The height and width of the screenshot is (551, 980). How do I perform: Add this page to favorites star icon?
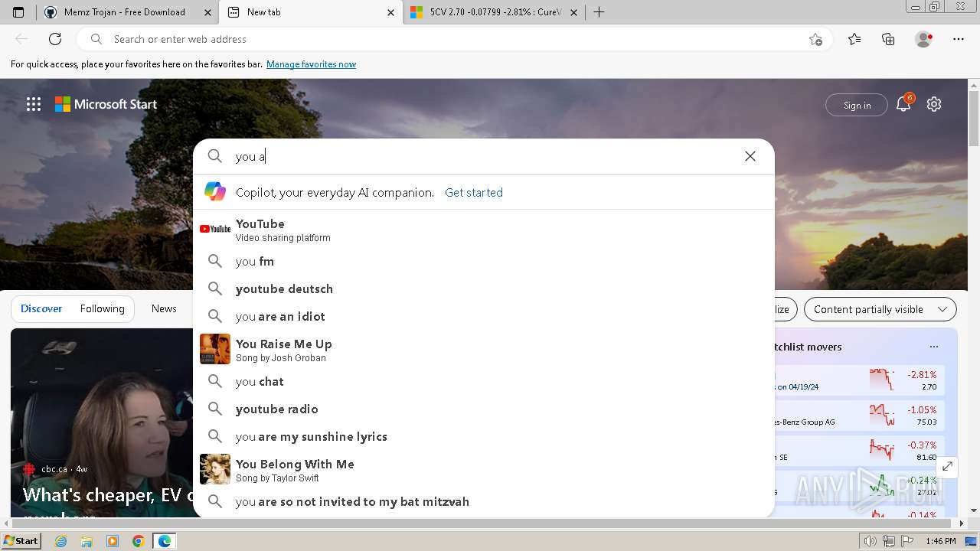point(815,39)
